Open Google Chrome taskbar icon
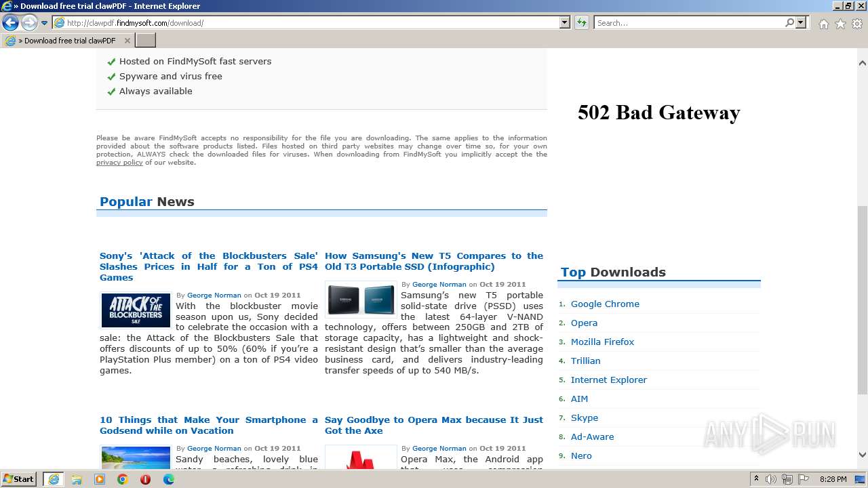This screenshot has height=488, width=868. pos(123,479)
